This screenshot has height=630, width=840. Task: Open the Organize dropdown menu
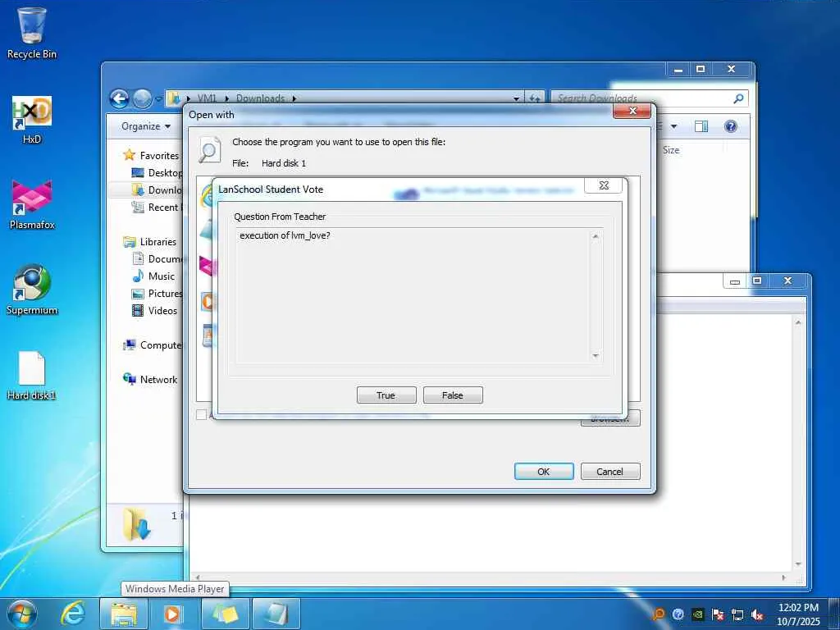(x=146, y=126)
